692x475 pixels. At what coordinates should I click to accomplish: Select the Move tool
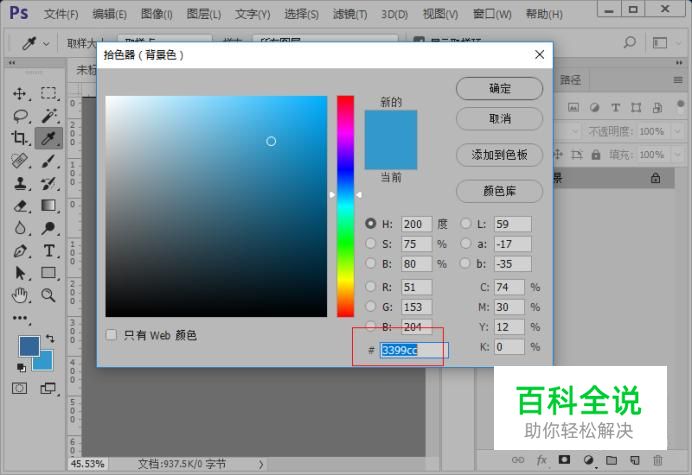(x=19, y=94)
